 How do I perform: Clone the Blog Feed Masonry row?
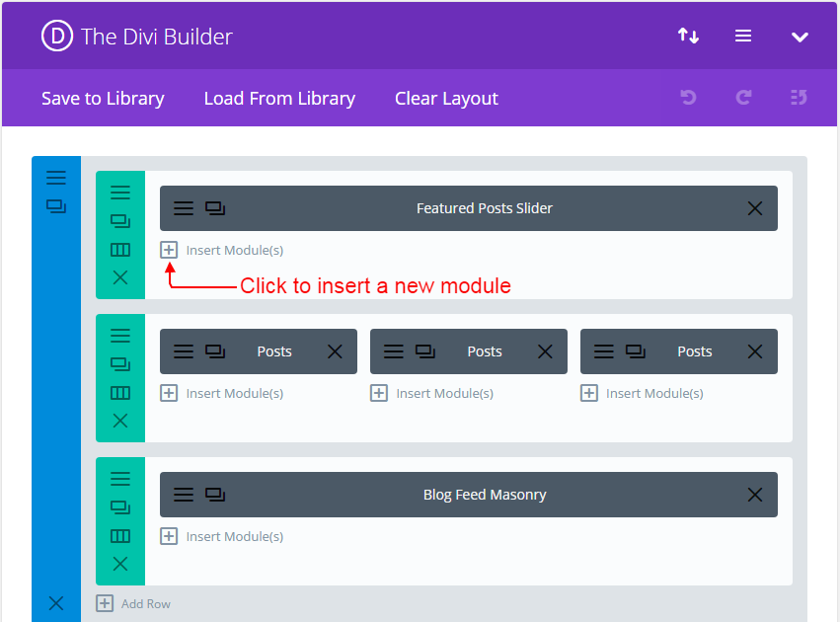pyautogui.click(x=120, y=507)
